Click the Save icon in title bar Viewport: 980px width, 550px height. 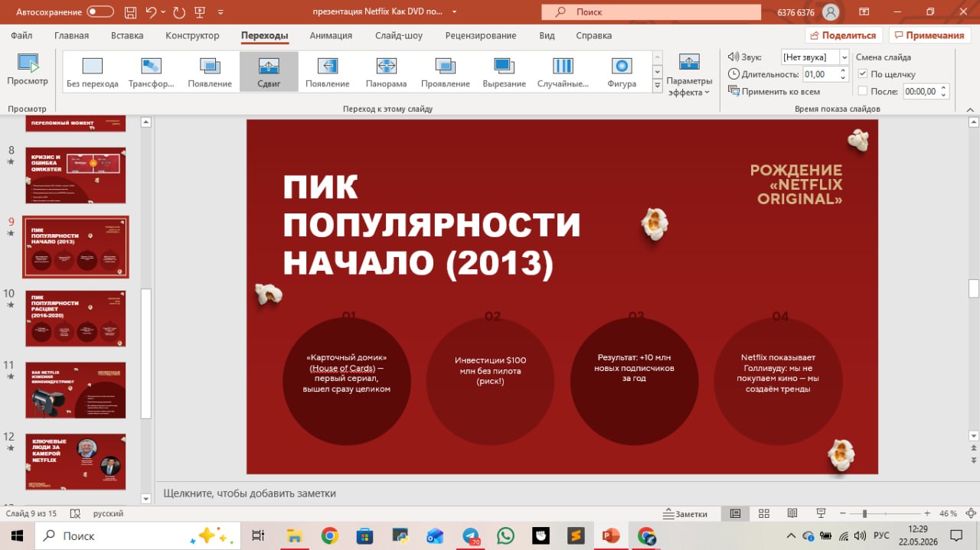coord(129,12)
